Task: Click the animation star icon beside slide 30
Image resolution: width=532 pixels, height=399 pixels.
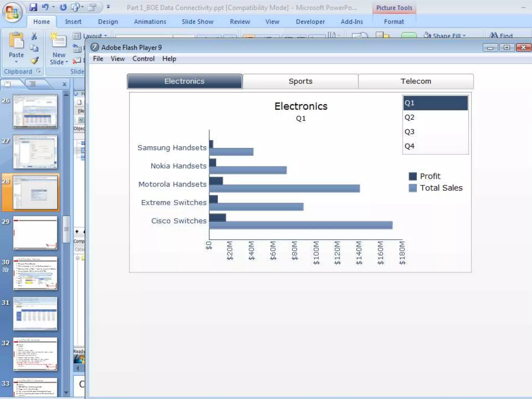Action: click(x=5, y=270)
